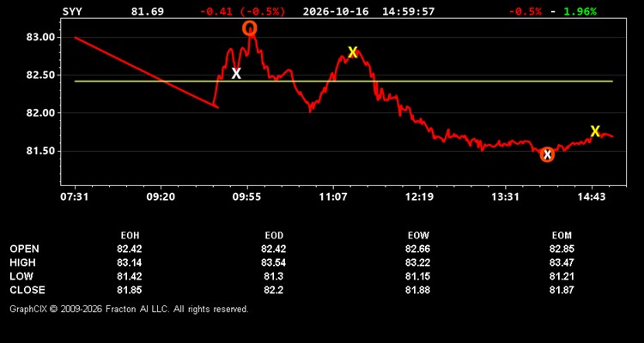Image resolution: width=644 pixels, height=343 pixels.
Task: Click the white X marker near 82.50
Action: (x=236, y=74)
